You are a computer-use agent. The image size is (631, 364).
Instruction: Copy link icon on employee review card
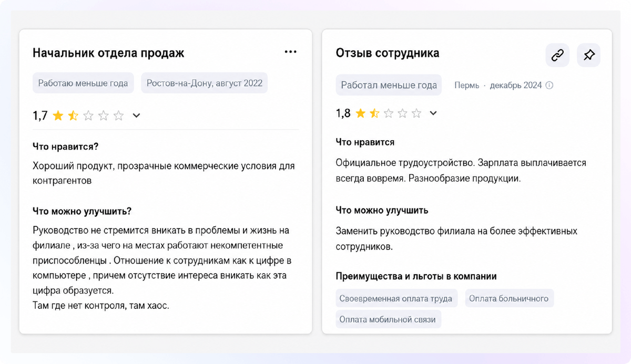(x=557, y=55)
